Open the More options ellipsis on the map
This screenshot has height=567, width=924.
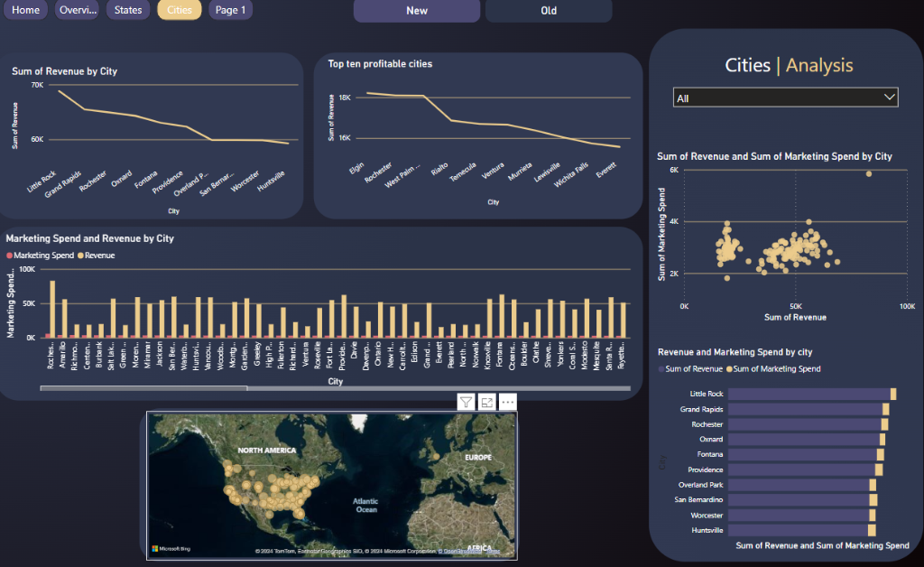click(506, 401)
